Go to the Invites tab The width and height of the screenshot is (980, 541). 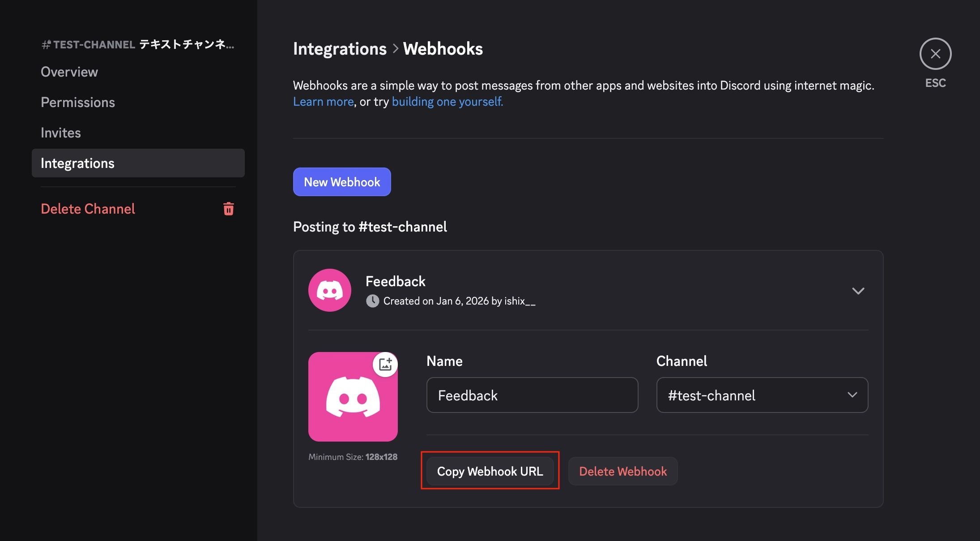pyautogui.click(x=61, y=133)
